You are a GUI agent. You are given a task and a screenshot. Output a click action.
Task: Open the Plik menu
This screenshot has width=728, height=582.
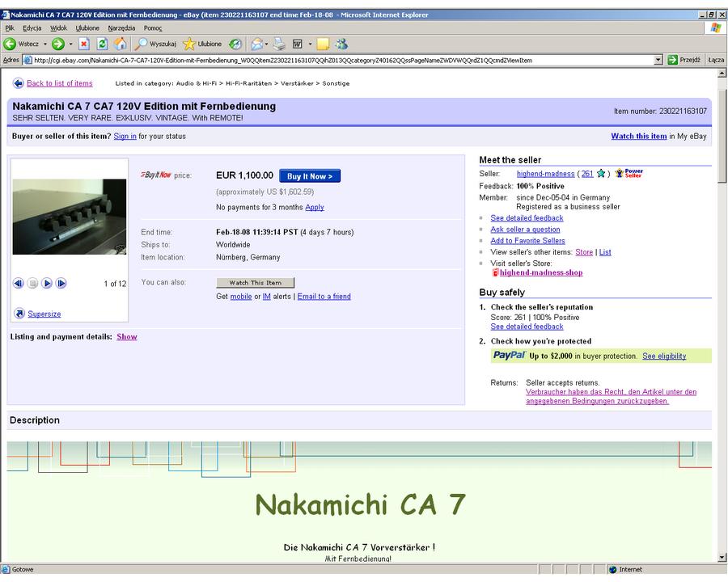point(9,27)
